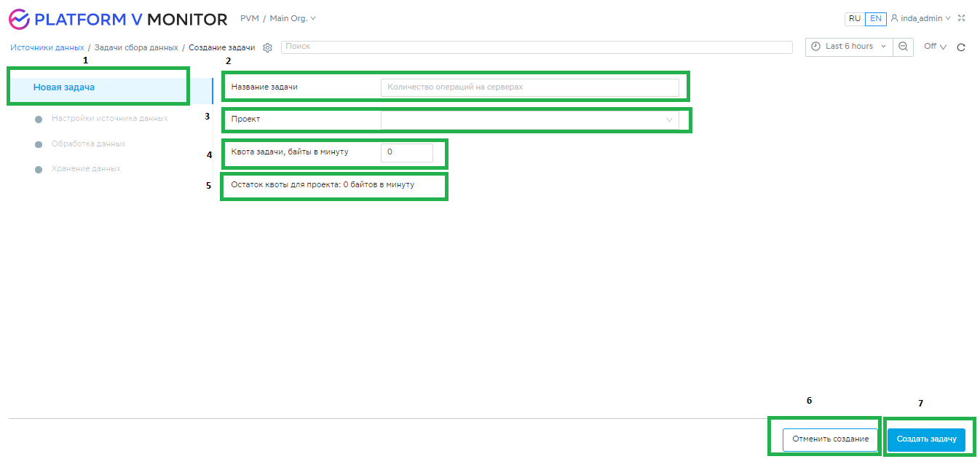The image size is (980, 459).
Task: Switch interface language to RU
Action: point(854,18)
